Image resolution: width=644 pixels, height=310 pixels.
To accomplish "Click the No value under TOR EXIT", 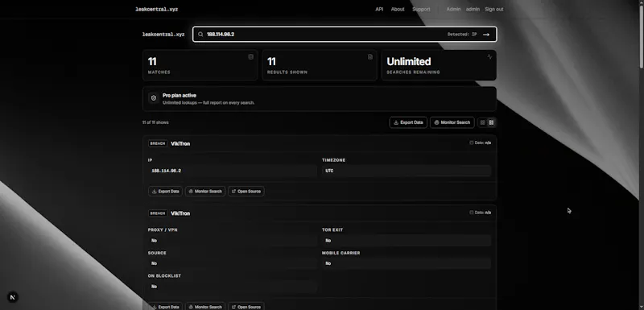I will click(328, 241).
